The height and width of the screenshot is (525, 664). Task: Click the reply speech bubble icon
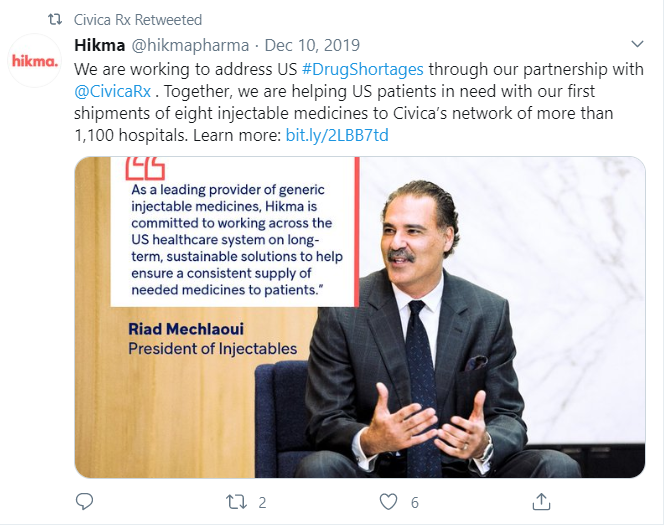click(x=84, y=501)
